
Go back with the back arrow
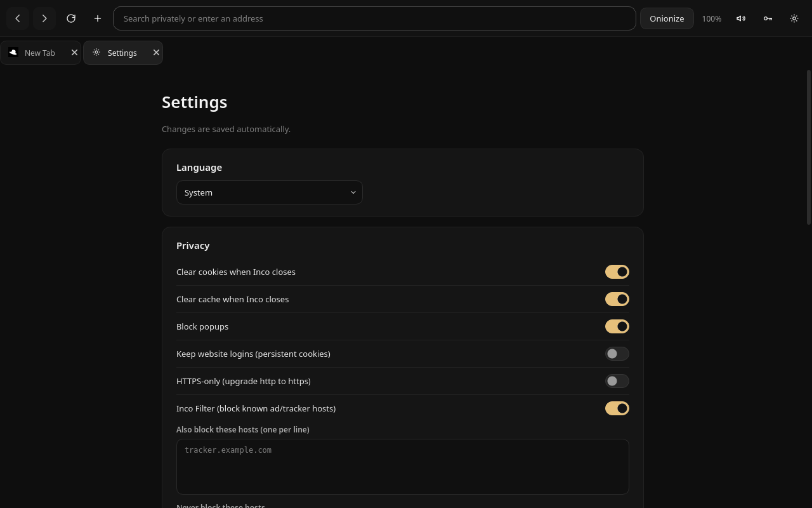18,18
